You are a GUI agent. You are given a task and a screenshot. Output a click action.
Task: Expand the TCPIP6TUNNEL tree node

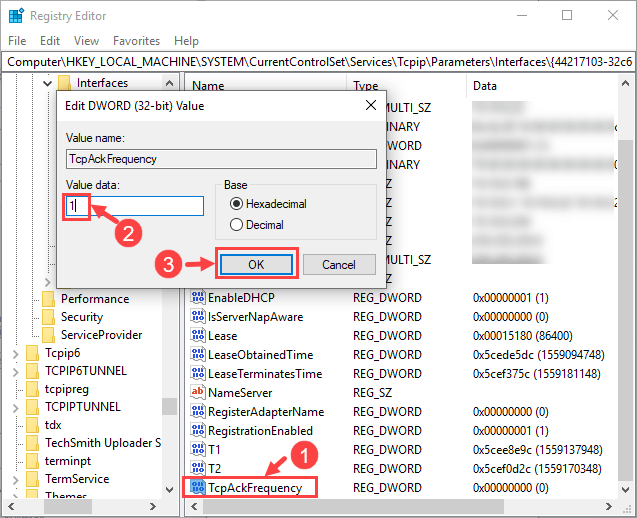pos(15,372)
